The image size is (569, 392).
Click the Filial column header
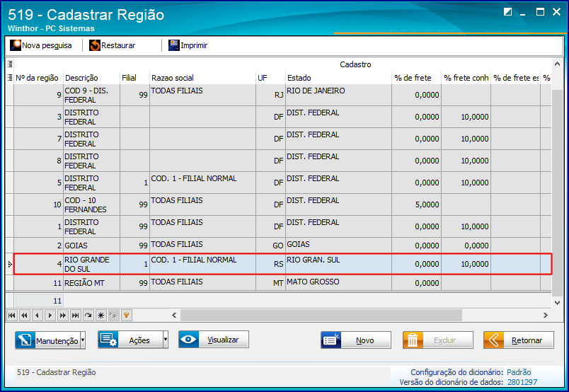click(134, 78)
